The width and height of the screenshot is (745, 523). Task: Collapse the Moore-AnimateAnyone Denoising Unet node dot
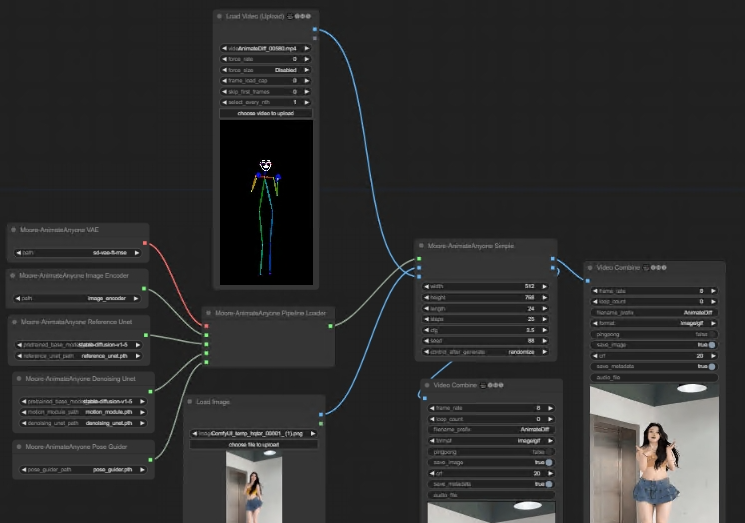point(19,379)
